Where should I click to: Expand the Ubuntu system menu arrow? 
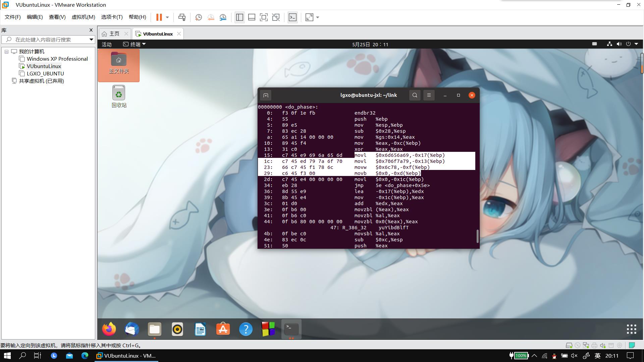point(636,44)
